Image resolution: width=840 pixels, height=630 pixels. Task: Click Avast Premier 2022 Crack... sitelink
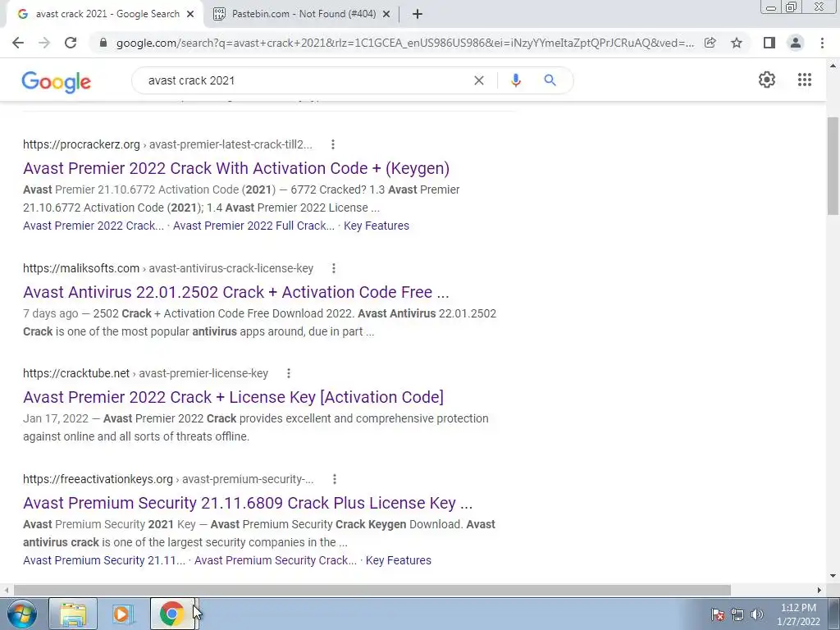click(94, 226)
